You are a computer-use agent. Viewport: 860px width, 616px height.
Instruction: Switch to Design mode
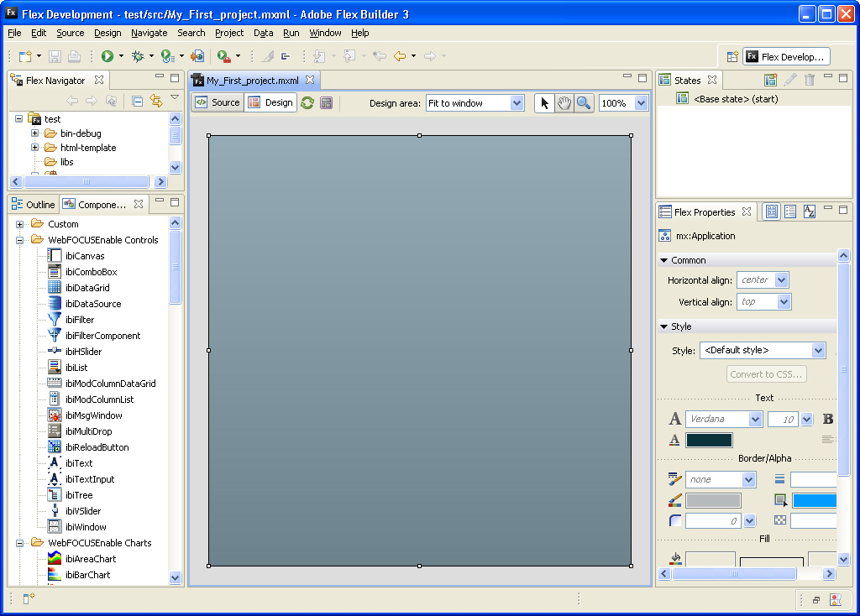(270, 102)
